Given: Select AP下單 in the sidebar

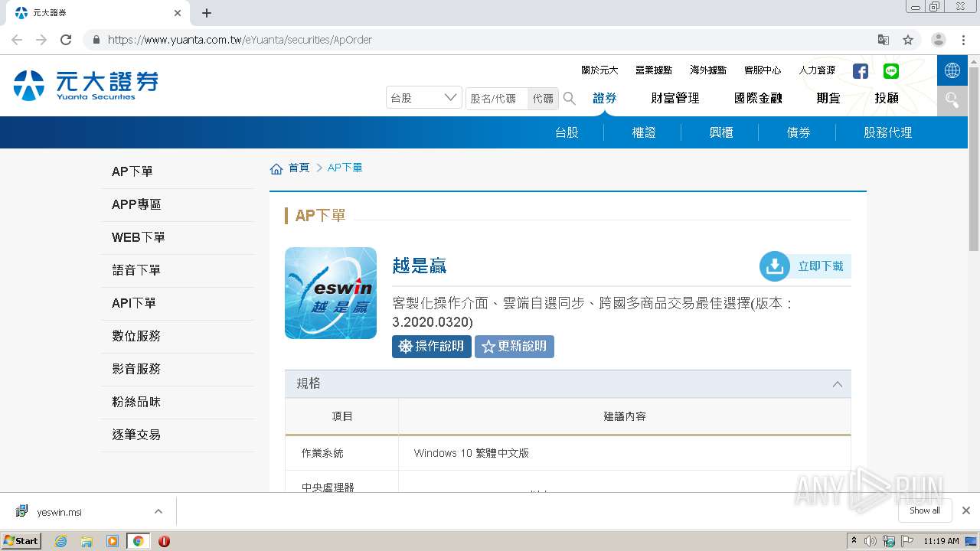Looking at the screenshot, I should pos(178,172).
